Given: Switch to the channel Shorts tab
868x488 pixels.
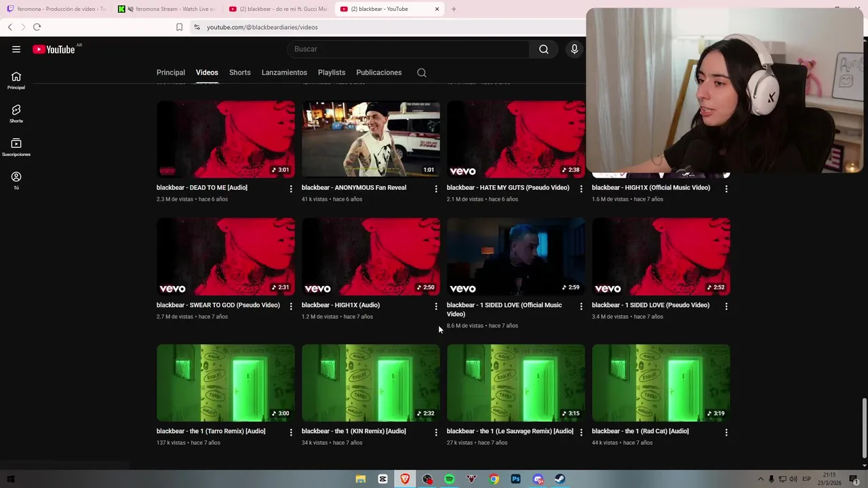Looking at the screenshot, I should (x=240, y=73).
